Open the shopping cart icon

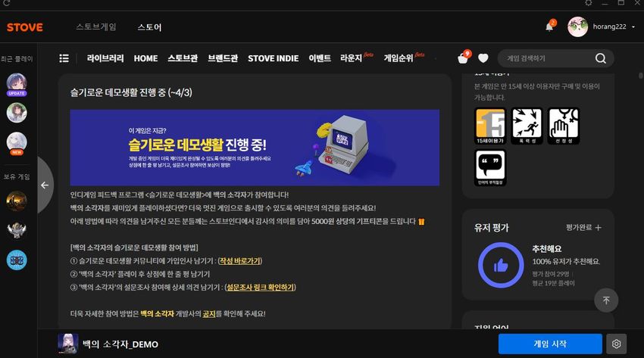pyautogui.click(x=463, y=58)
